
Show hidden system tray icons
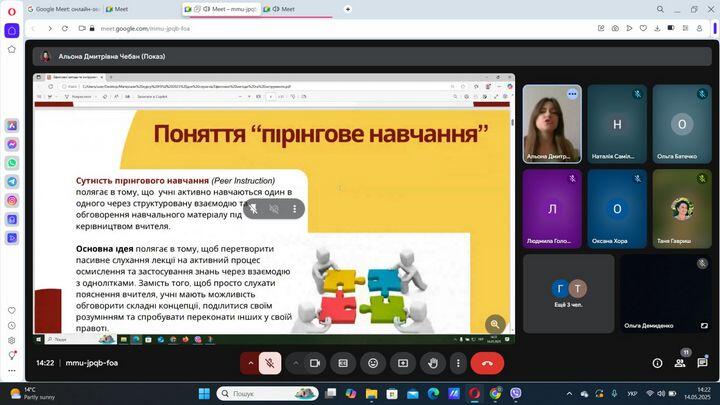point(569,394)
